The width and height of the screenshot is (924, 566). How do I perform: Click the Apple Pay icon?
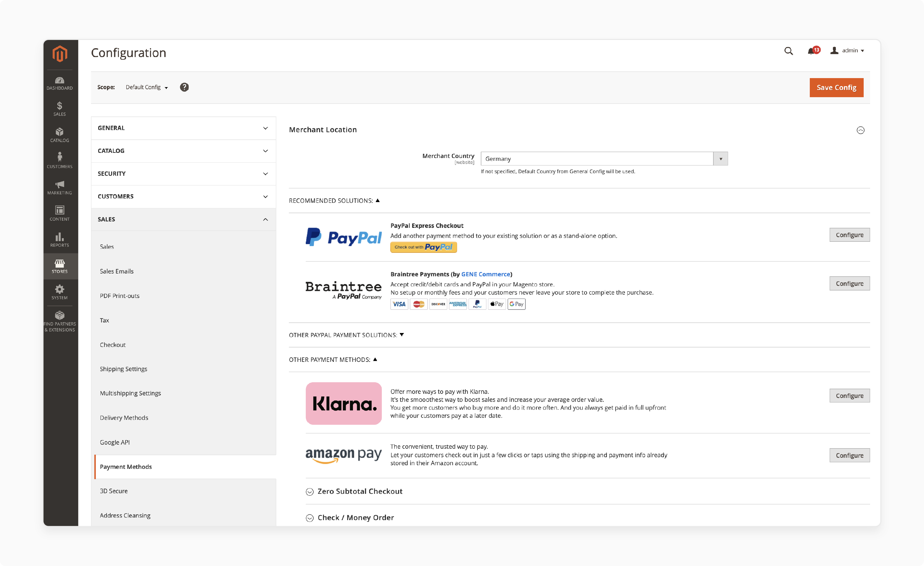(x=497, y=304)
